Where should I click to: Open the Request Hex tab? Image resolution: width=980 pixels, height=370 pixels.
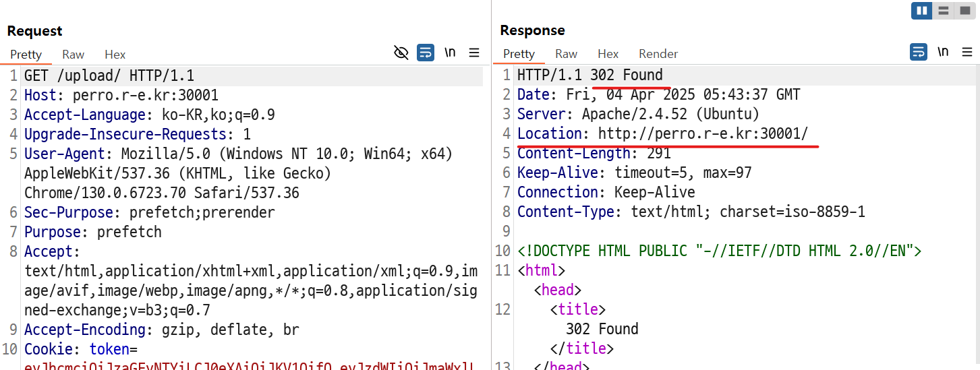[x=115, y=55]
